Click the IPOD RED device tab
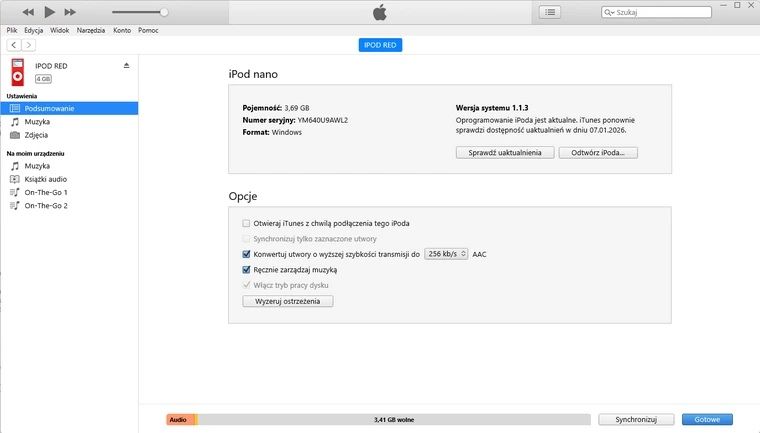 click(380, 45)
